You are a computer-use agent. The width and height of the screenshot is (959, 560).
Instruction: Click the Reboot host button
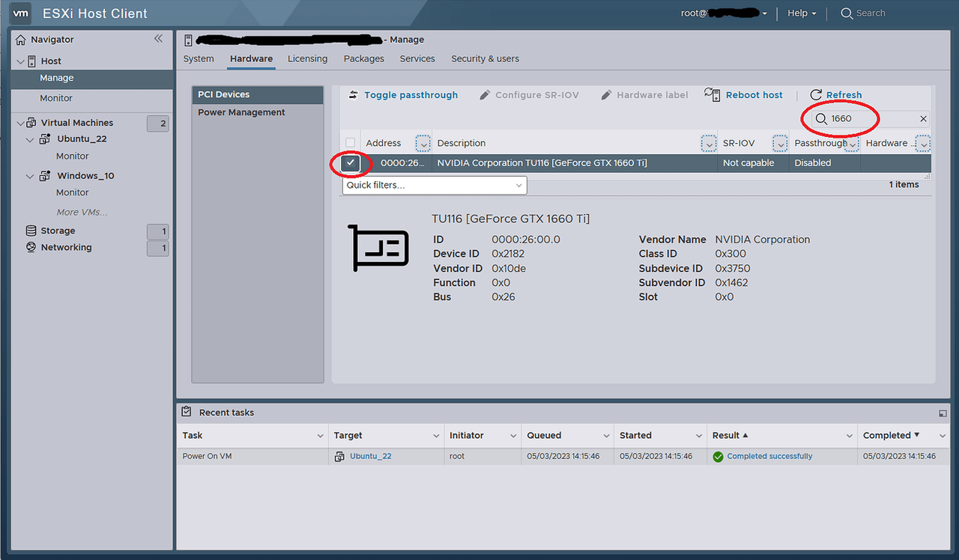744,95
